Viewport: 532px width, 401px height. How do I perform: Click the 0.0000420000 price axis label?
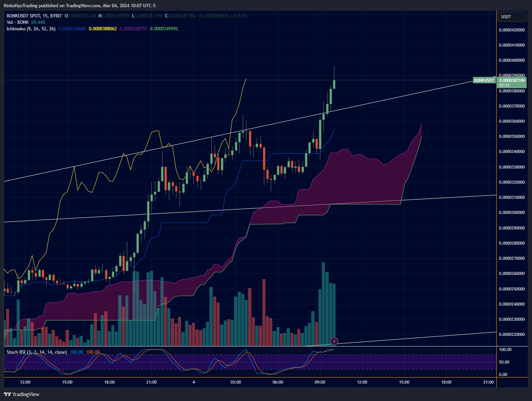pos(512,30)
